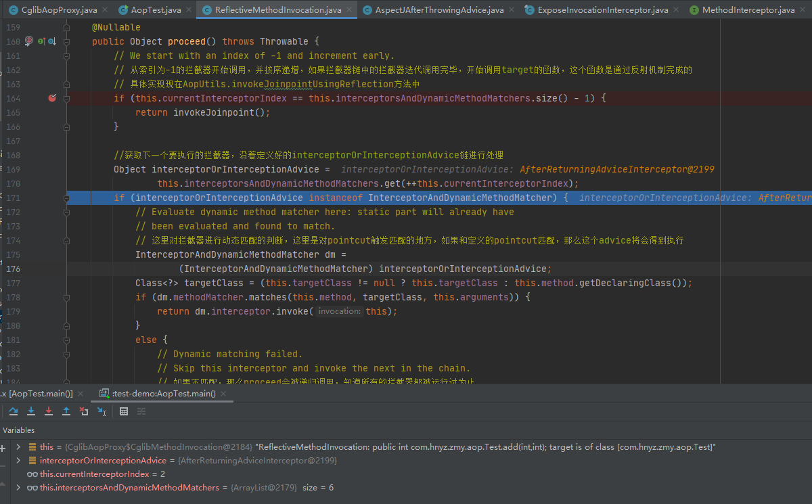Open the Evaluate Expression calculator icon

(x=124, y=411)
